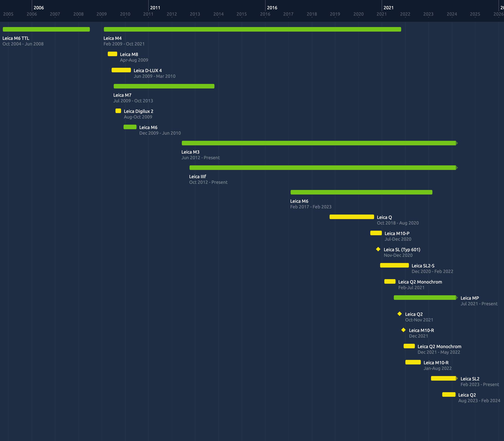Click the 'Oct-Nov 2021' date text

[419, 320]
